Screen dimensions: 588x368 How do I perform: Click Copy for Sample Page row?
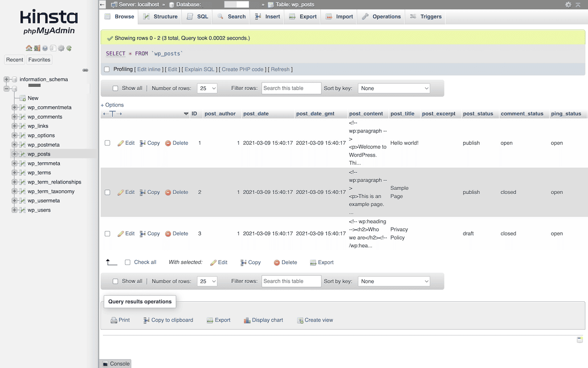pos(150,192)
